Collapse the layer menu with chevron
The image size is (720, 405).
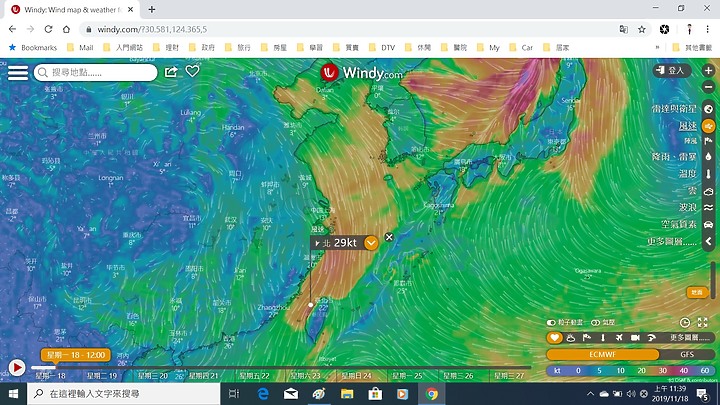tap(709, 241)
